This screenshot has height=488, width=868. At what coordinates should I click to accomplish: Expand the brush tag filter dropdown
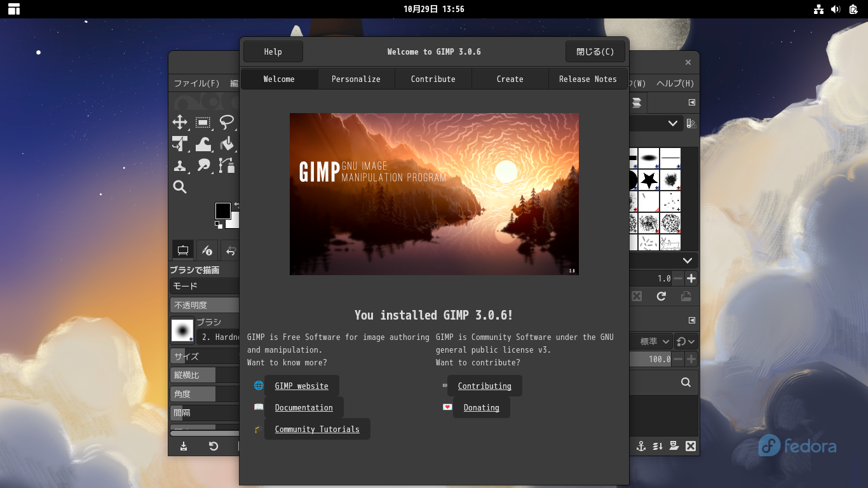(x=672, y=123)
